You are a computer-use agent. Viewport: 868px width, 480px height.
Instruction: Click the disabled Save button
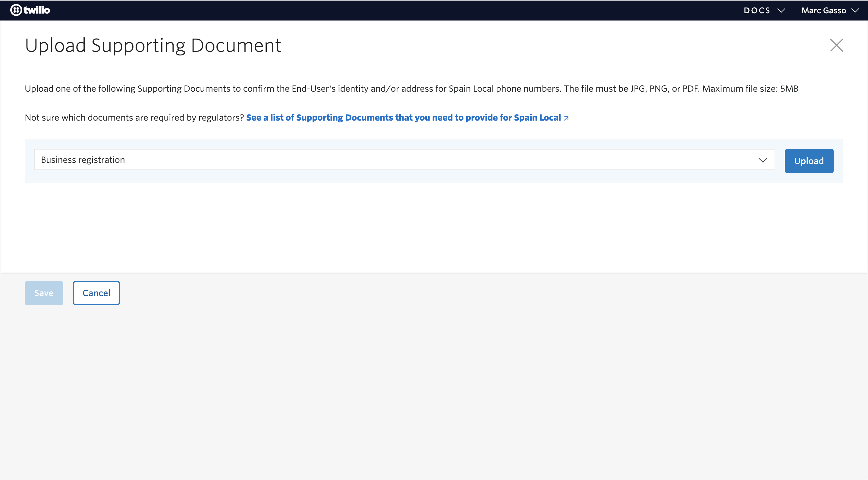pyautogui.click(x=44, y=293)
